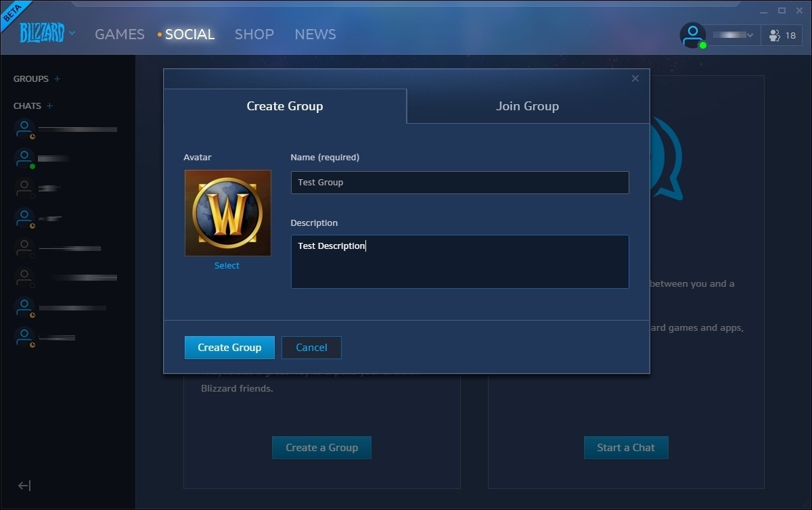Collapse the sidebar with arrow icon

(x=24, y=486)
